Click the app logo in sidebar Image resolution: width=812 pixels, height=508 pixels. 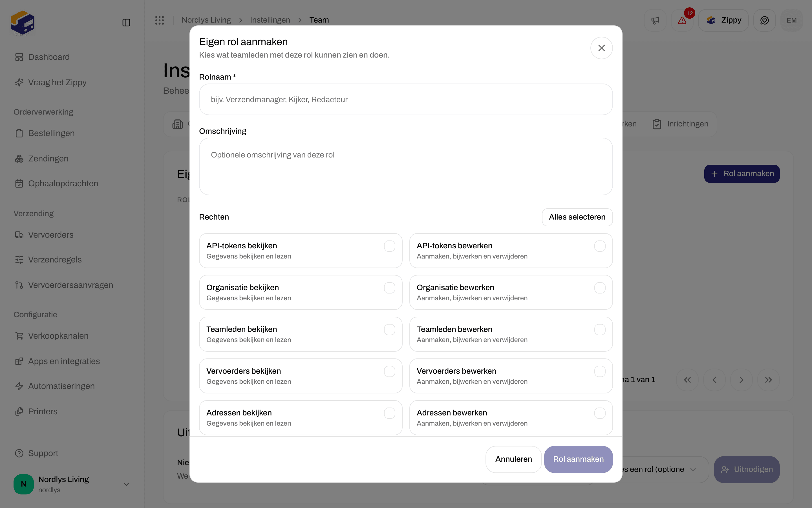pos(23,23)
